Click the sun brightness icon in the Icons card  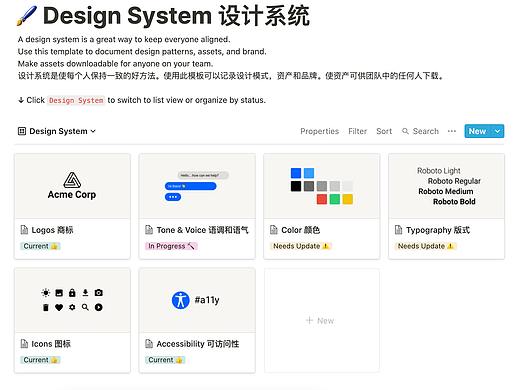coord(46,293)
